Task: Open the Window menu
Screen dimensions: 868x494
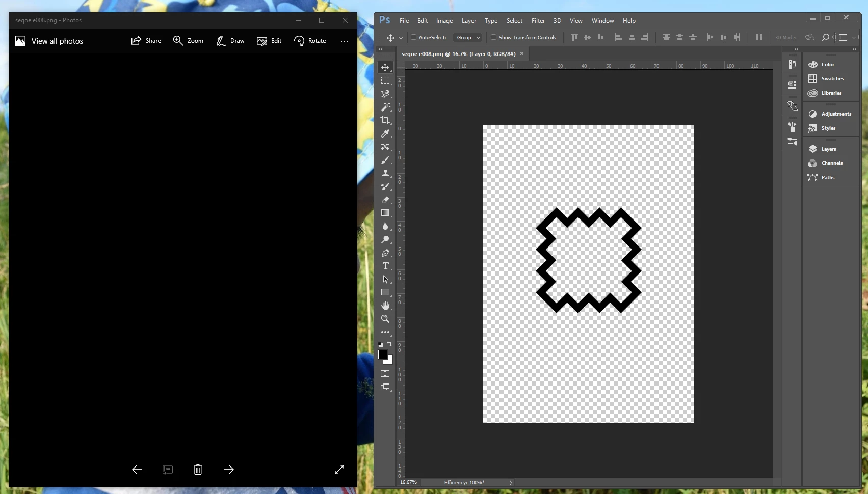Action: click(602, 21)
